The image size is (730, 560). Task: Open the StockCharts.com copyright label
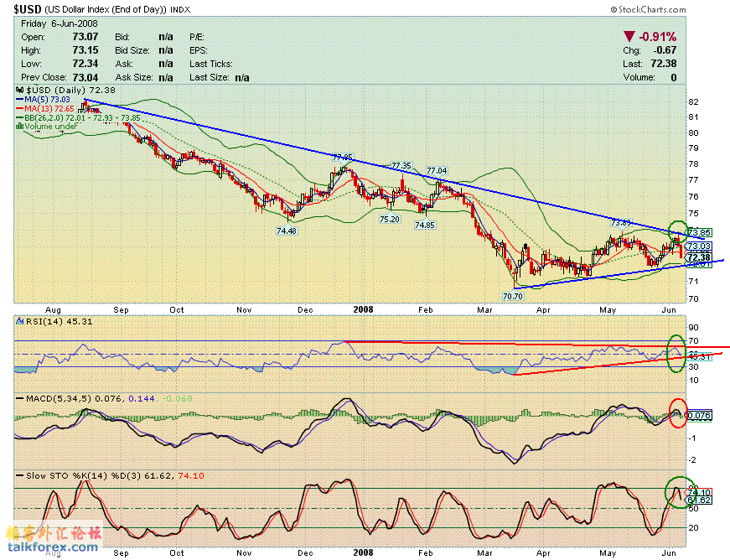(648, 9)
